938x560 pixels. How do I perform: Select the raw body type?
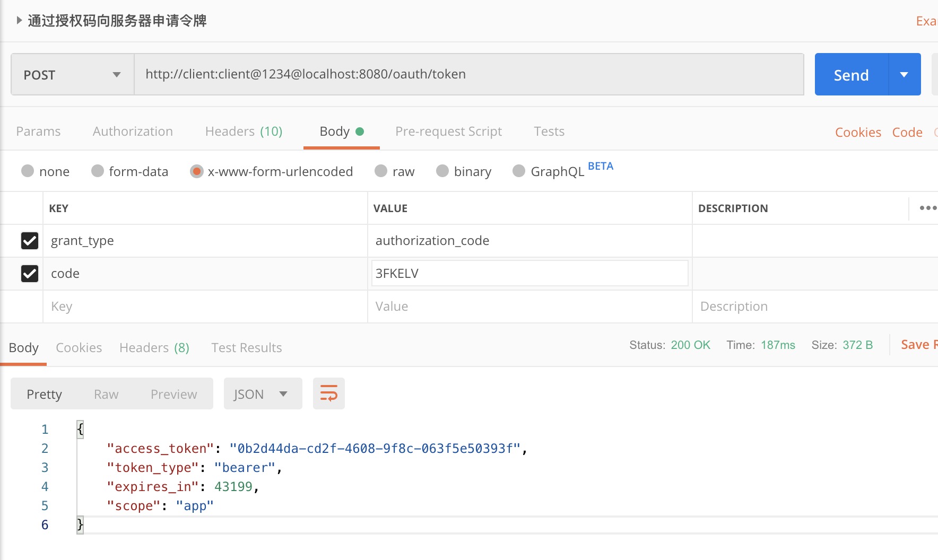pos(395,171)
